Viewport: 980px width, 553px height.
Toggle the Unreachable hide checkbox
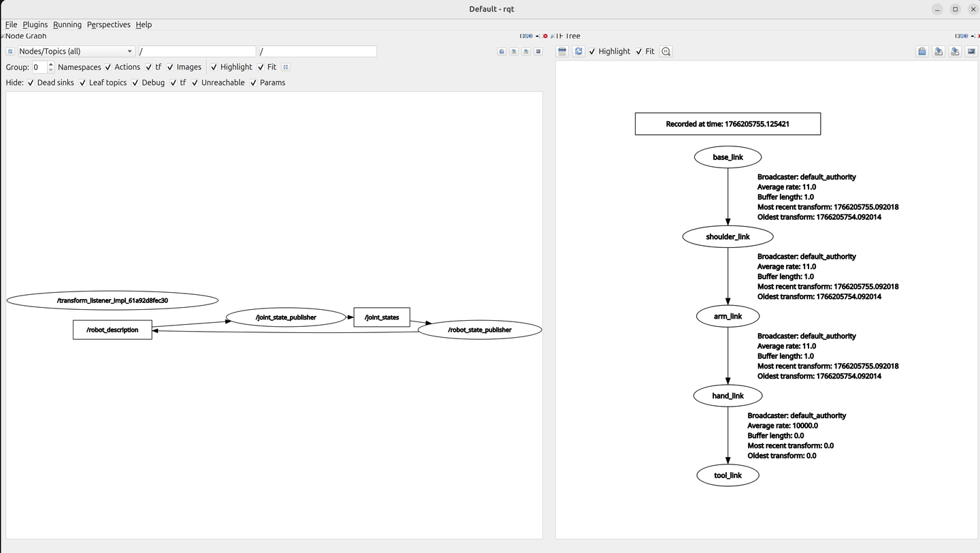(x=195, y=82)
